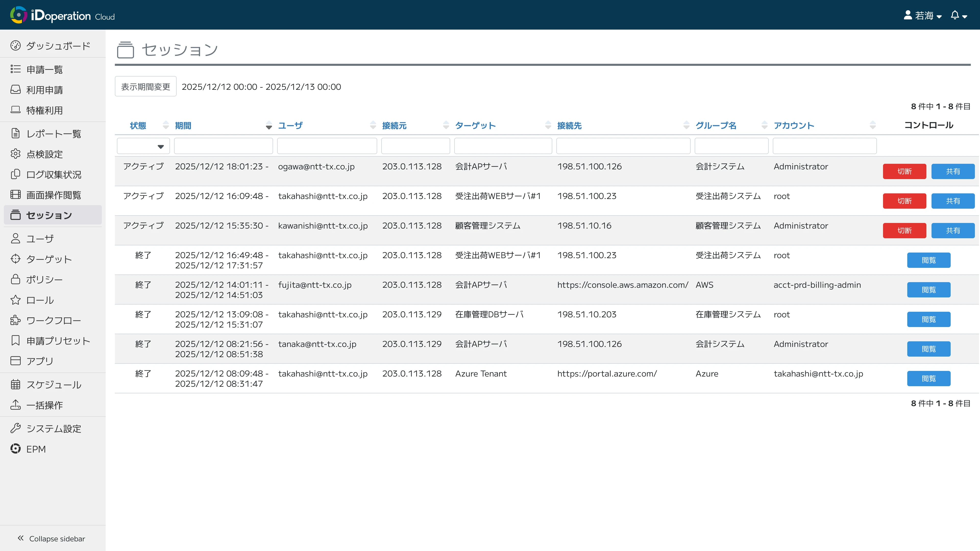Click the システム設定 wrench icon
The image size is (980, 551).
pos(15,428)
